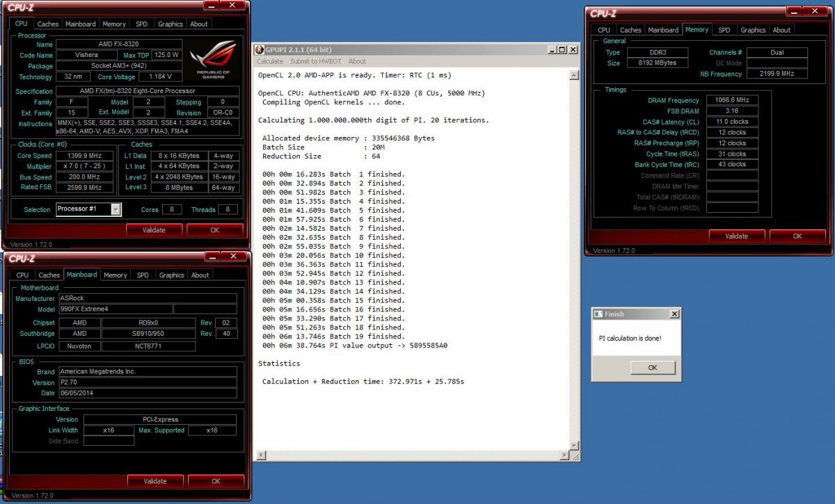
Task: Click the memory Size value "8192 MBytes"
Action: point(658,63)
